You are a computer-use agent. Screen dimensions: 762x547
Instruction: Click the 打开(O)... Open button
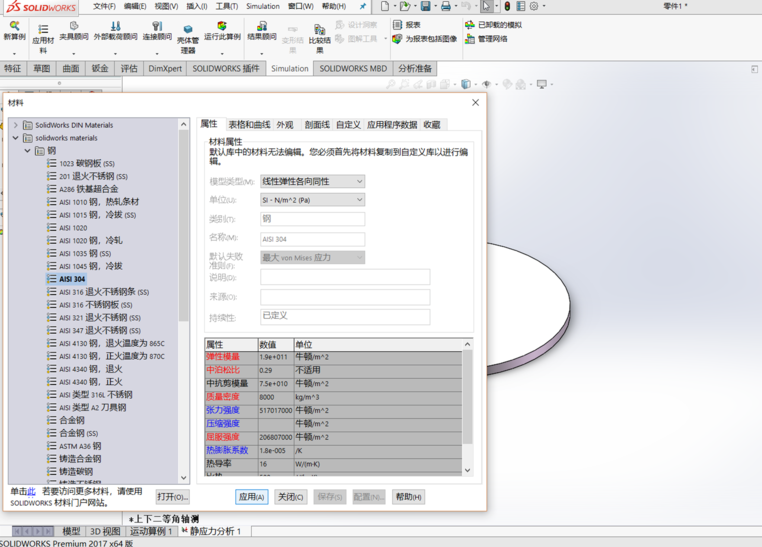click(173, 497)
